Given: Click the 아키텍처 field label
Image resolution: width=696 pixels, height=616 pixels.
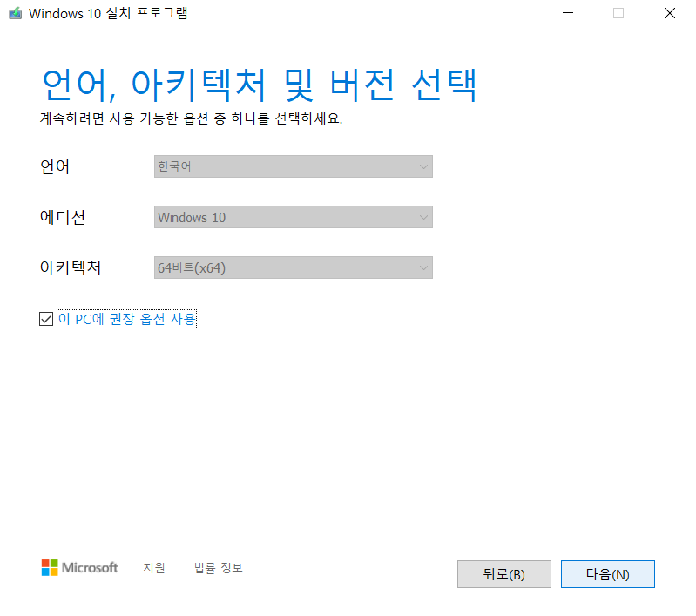Looking at the screenshot, I should (x=71, y=267).
